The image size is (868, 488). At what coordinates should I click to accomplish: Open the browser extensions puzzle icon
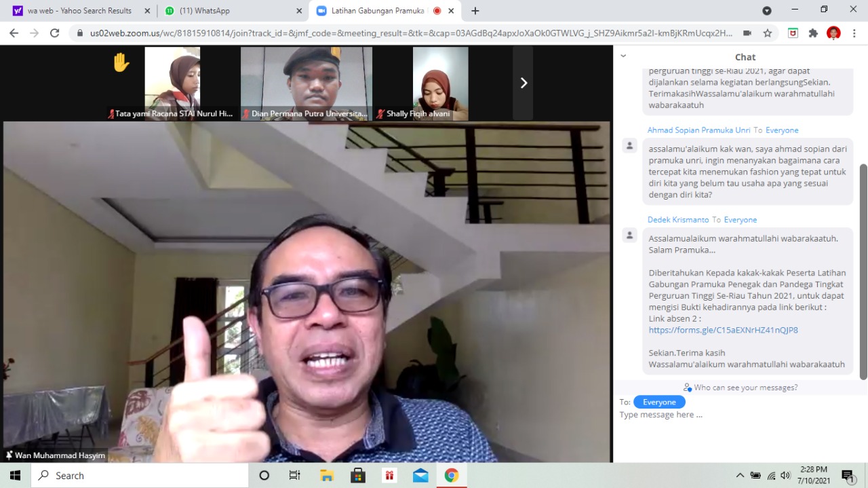coord(813,33)
